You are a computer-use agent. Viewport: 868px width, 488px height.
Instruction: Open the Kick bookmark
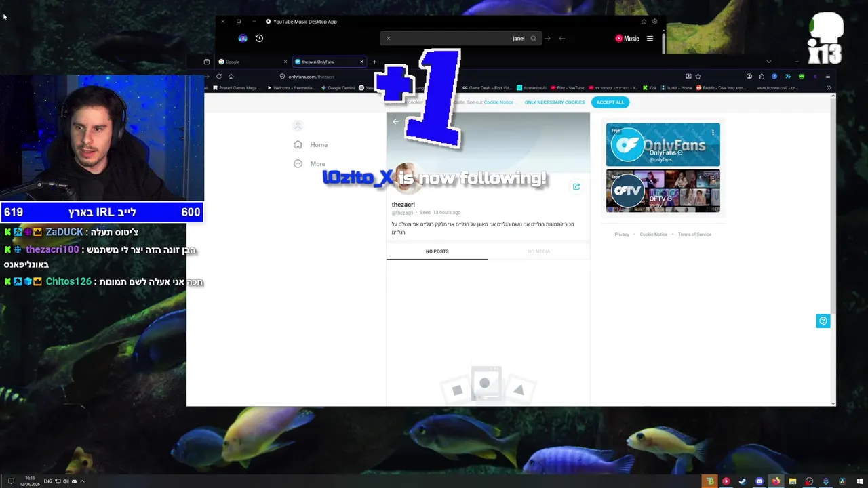(650, 88)
